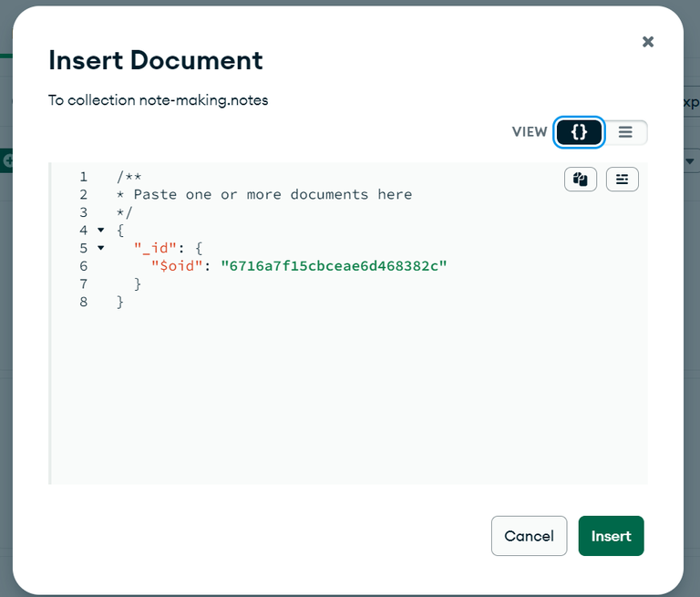Switch to JSON curly-braces view
This screenshot has height=597, width=700.
point(579,132)
